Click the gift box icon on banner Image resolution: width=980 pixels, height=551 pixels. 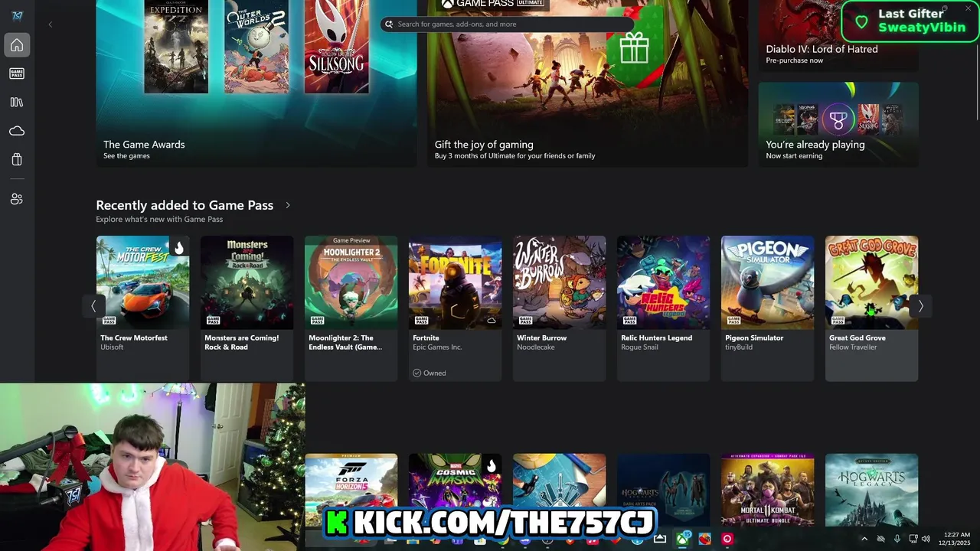click(x=634, y=49)
